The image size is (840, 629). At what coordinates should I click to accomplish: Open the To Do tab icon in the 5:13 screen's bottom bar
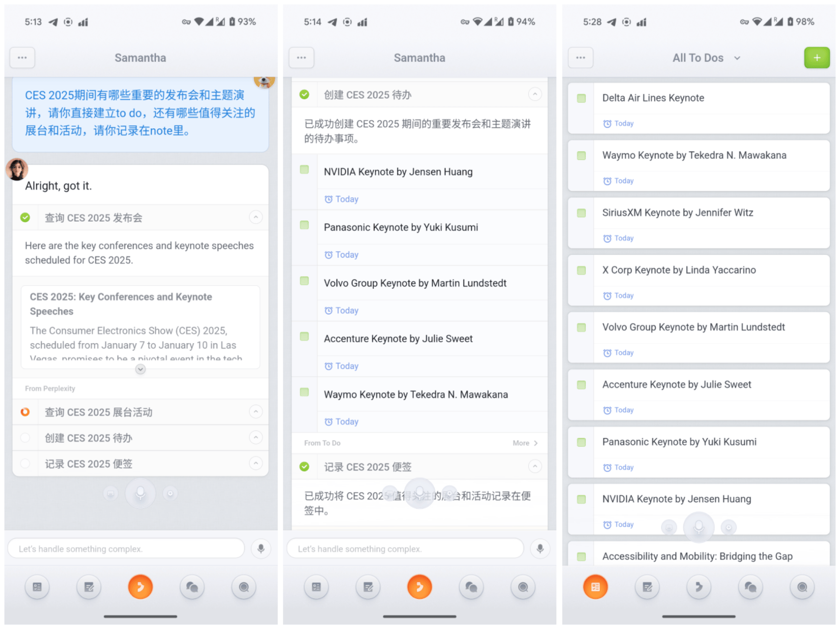click(37, 587)
